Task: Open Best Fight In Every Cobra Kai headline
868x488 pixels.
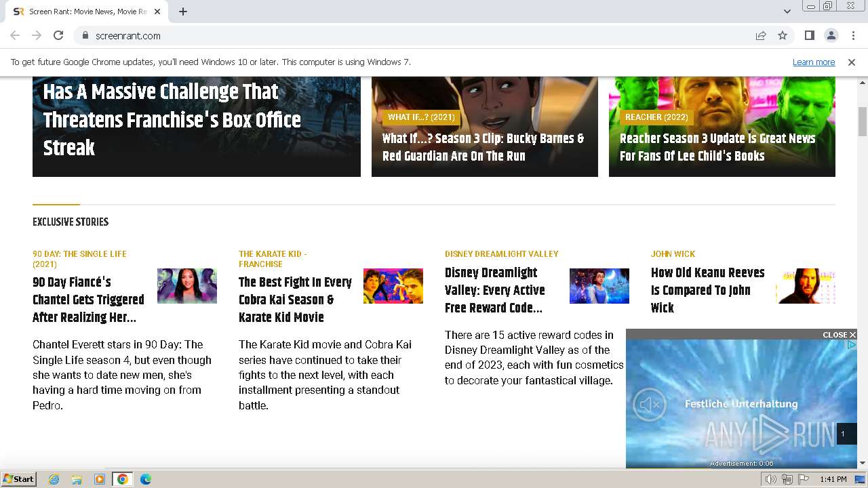Action: point(295,300)
